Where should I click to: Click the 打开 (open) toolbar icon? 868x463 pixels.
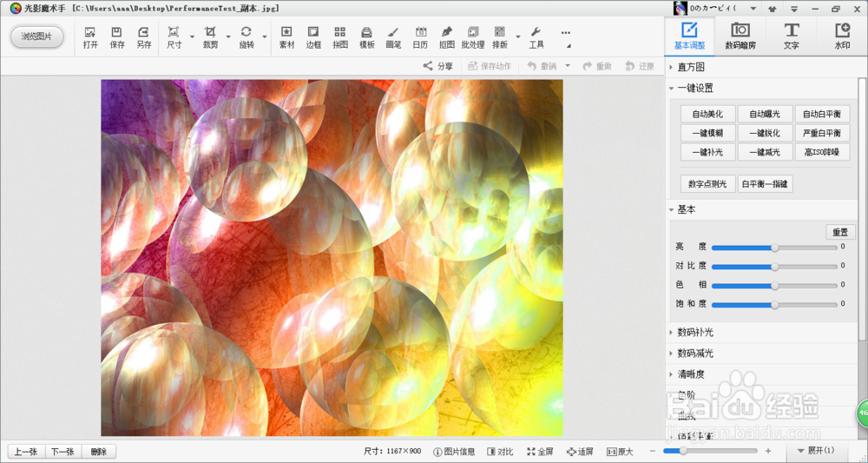point(90,37)
